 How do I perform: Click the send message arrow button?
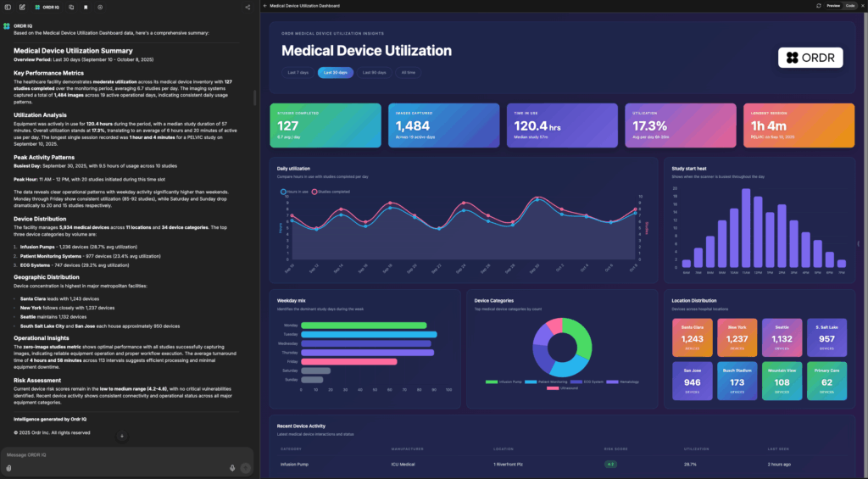click(246, 467)
